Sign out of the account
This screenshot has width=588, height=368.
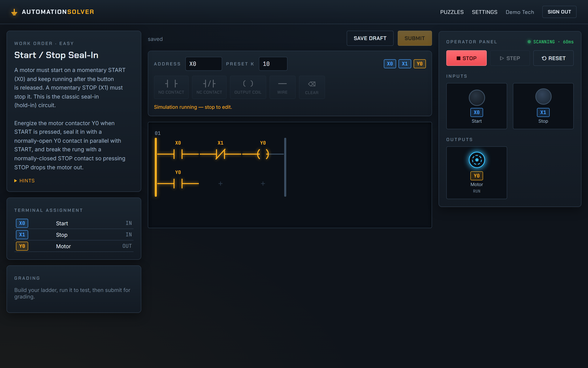click(x=559, y=12)
